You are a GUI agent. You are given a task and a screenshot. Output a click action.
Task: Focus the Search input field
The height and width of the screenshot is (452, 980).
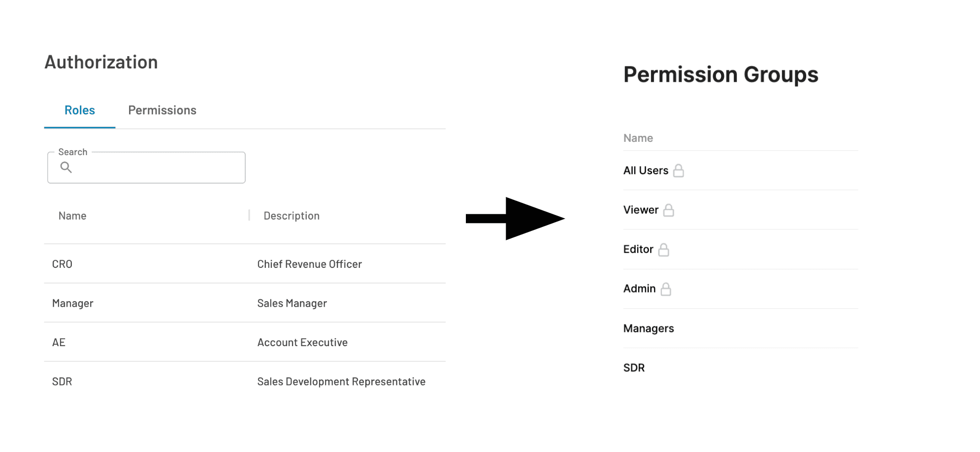(153, 168)
